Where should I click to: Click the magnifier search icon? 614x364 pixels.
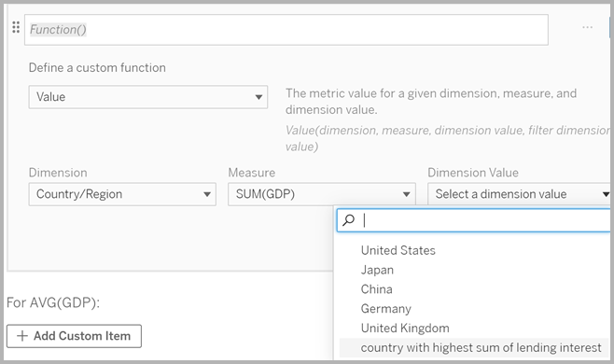pos(348,220)
